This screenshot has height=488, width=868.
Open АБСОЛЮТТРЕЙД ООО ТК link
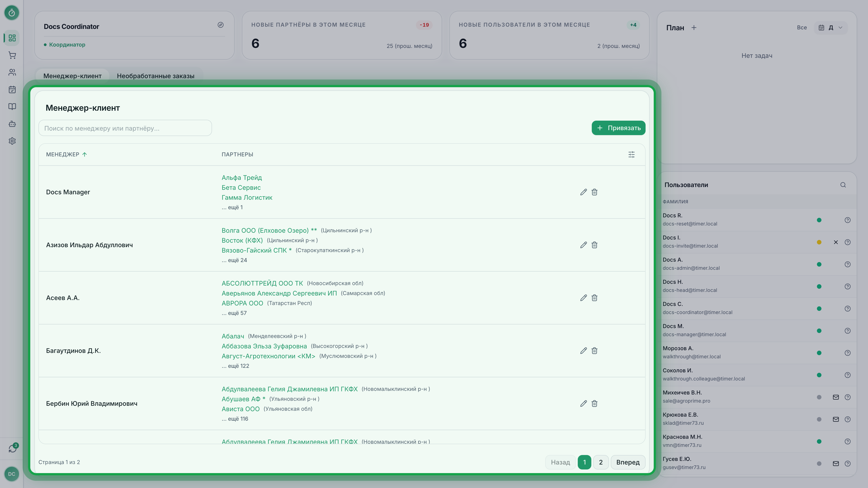(262, 283)
